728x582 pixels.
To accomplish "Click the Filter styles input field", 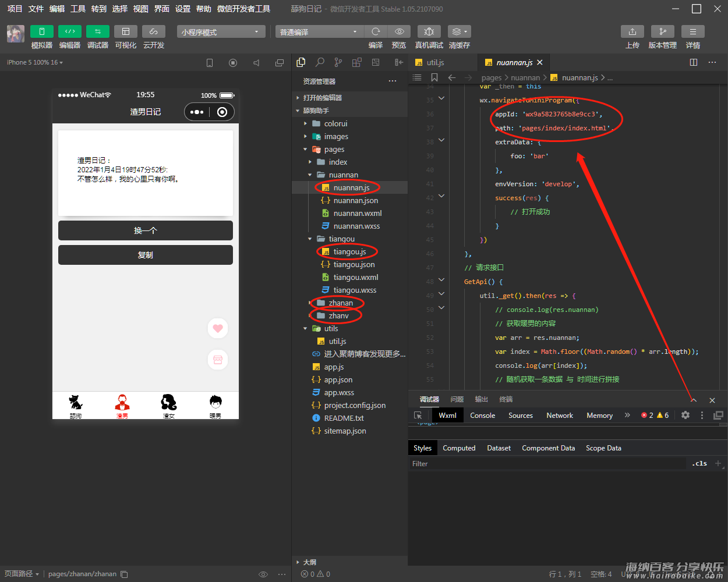I will pos(547,464).
